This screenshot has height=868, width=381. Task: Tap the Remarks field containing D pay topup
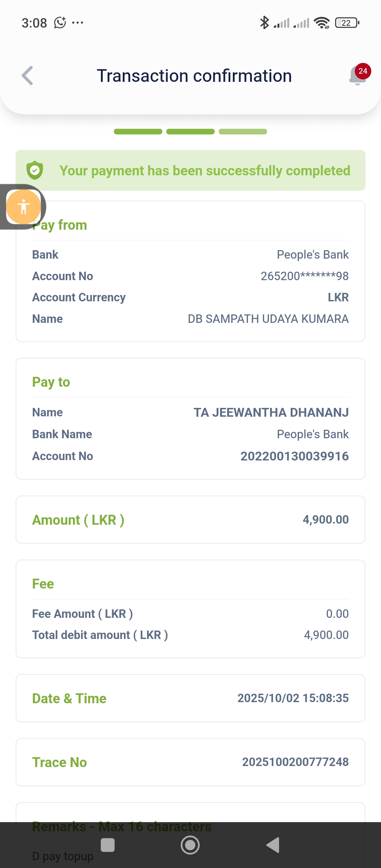[x=63, y=856]
